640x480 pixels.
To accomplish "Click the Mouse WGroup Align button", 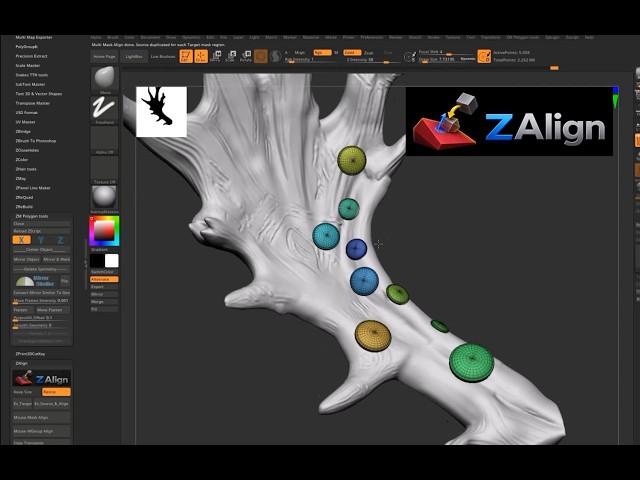I will coord(42,431).
